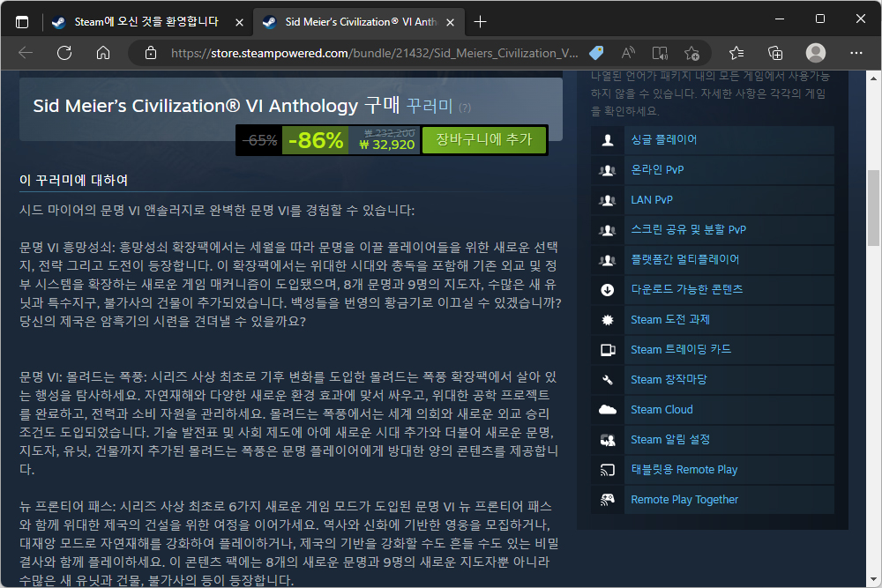
Task: Click the Steam 알림 설정 icon
Action: coord(608,440)
